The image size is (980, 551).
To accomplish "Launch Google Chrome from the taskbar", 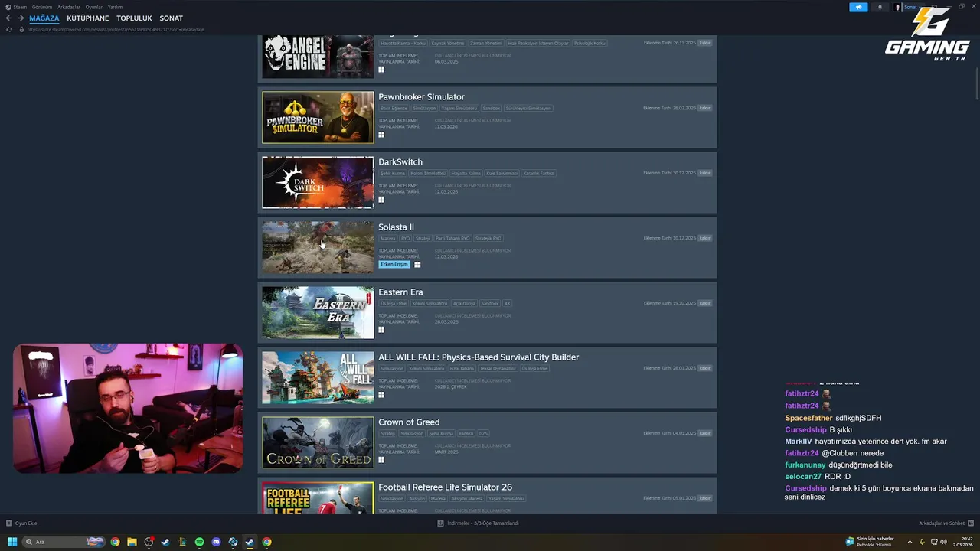I will coord(115,542).
